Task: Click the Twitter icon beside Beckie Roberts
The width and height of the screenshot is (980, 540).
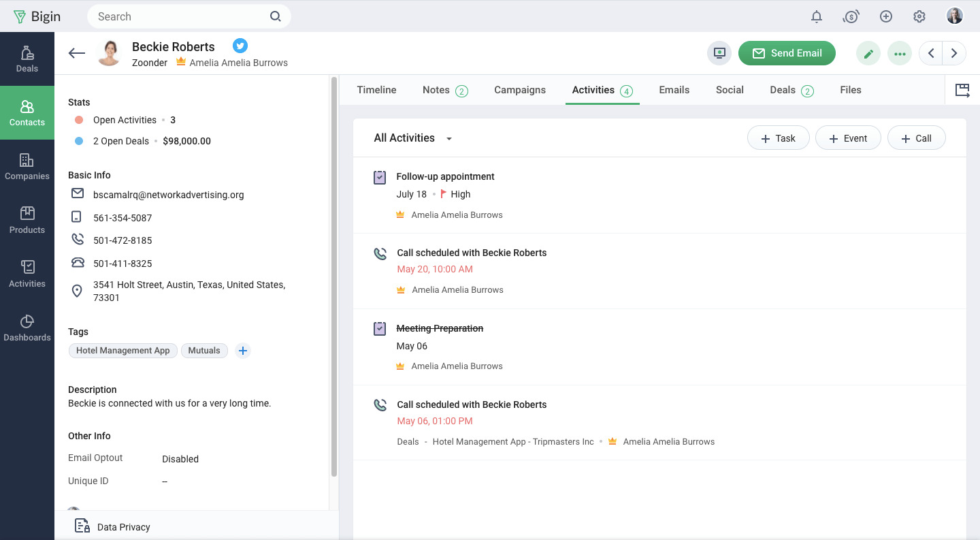Action: [240, 46]
